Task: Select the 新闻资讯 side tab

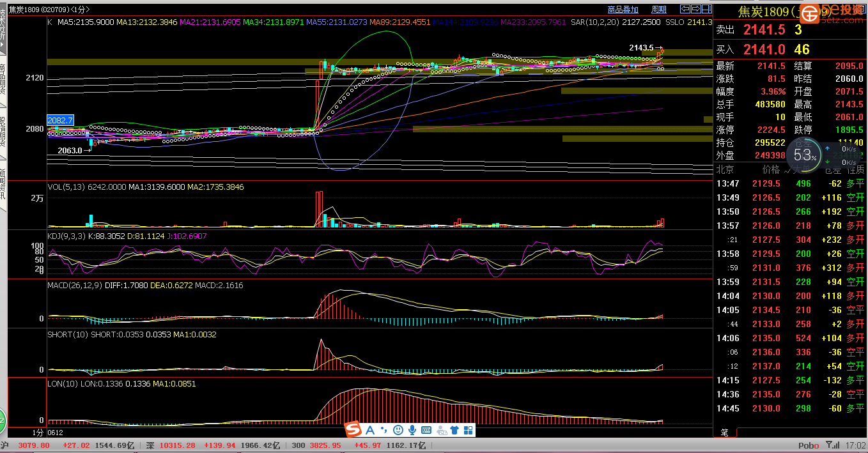Action: [x=3, y=185]
